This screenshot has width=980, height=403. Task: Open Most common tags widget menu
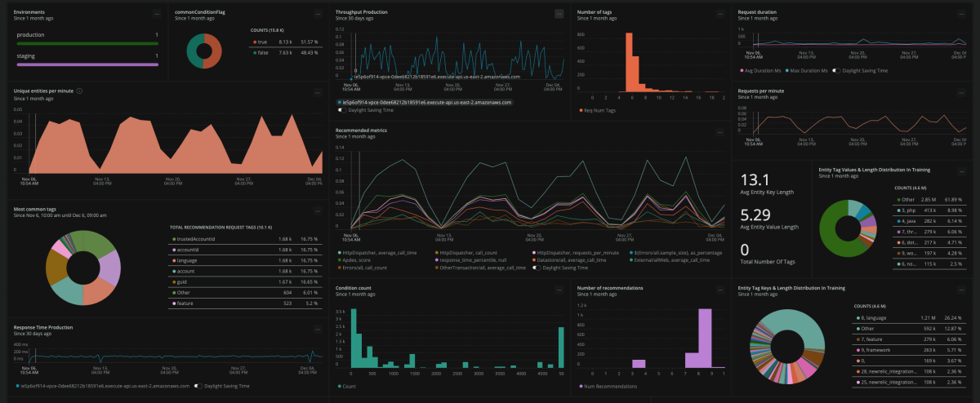coord(318,211)
